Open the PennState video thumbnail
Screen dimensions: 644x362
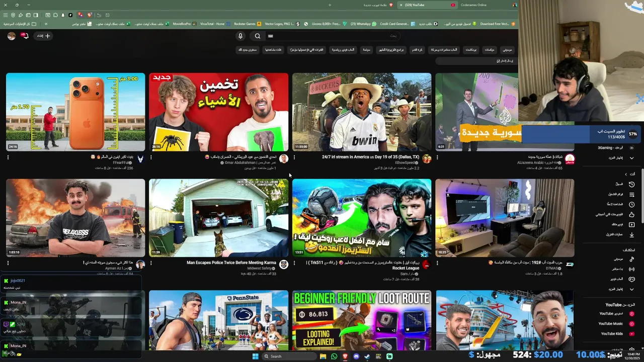(218, 320)
